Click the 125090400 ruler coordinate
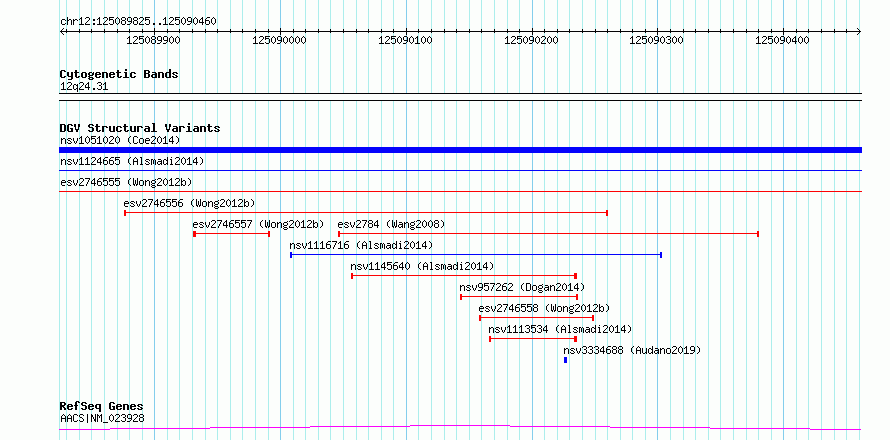The image size is (890, 440). coord(783,40)
